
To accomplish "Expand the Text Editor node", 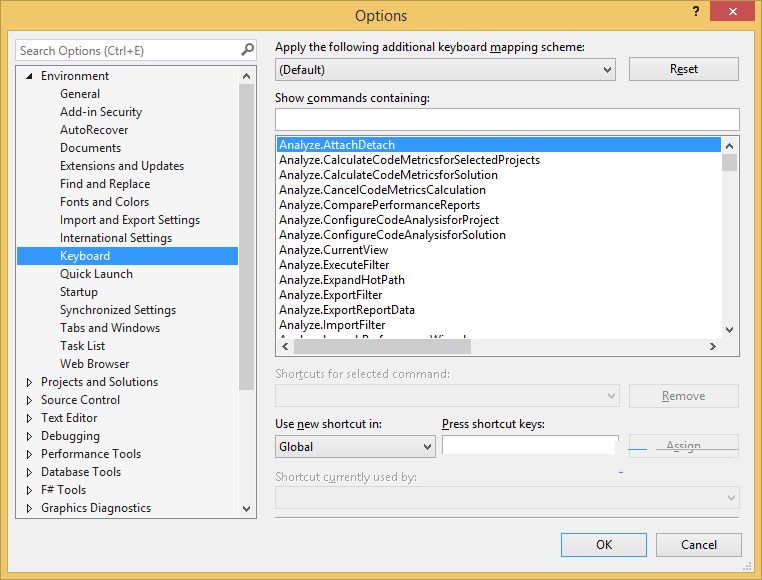I will (29, 418).
